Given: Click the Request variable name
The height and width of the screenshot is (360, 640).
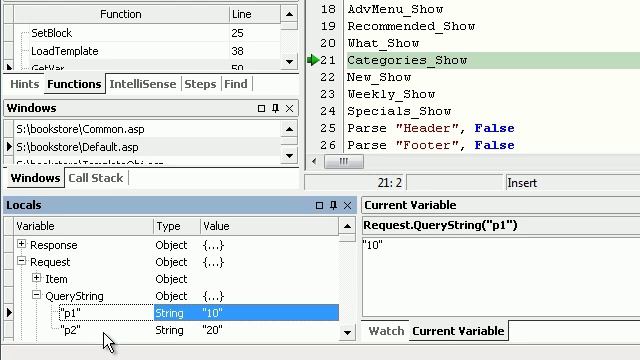Looking at the screenshot, I should pos(50,262).
